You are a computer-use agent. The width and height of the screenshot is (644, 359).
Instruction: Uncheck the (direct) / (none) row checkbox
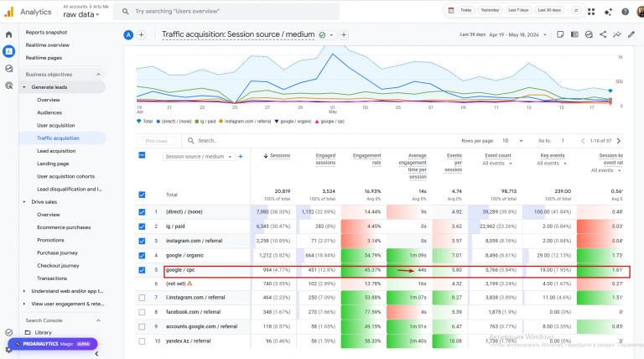142,212
